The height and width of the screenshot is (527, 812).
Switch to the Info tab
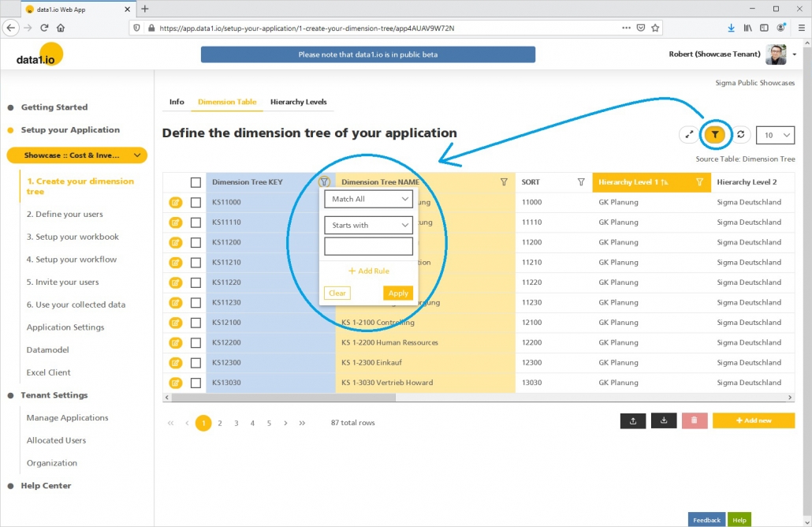tap(177, 102)
